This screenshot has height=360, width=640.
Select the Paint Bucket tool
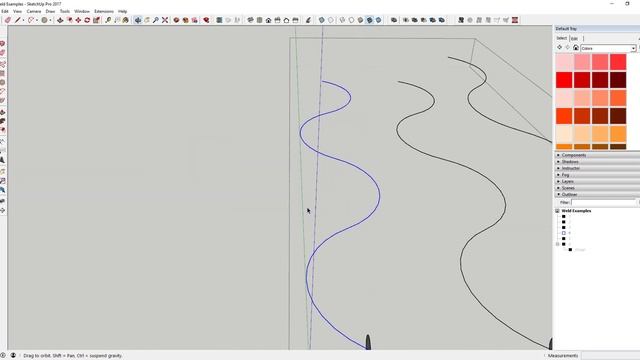pyautogui.click(x=126, y=20)
